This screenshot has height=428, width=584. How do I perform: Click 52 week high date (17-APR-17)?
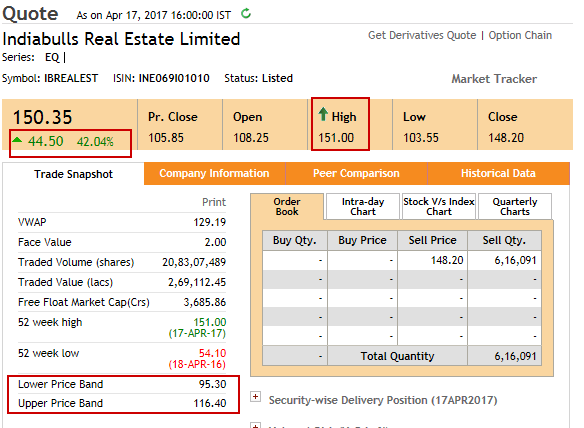coord(197,333)
